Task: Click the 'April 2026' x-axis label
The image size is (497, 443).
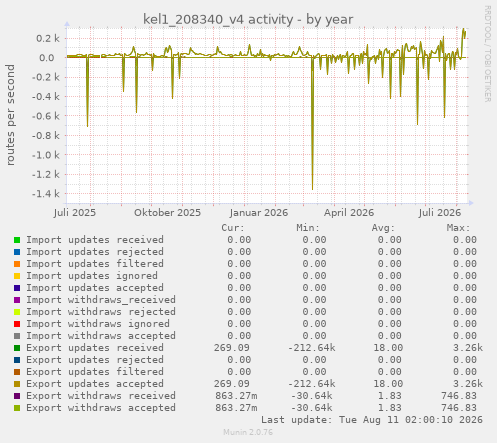Action: pos(349,213)
